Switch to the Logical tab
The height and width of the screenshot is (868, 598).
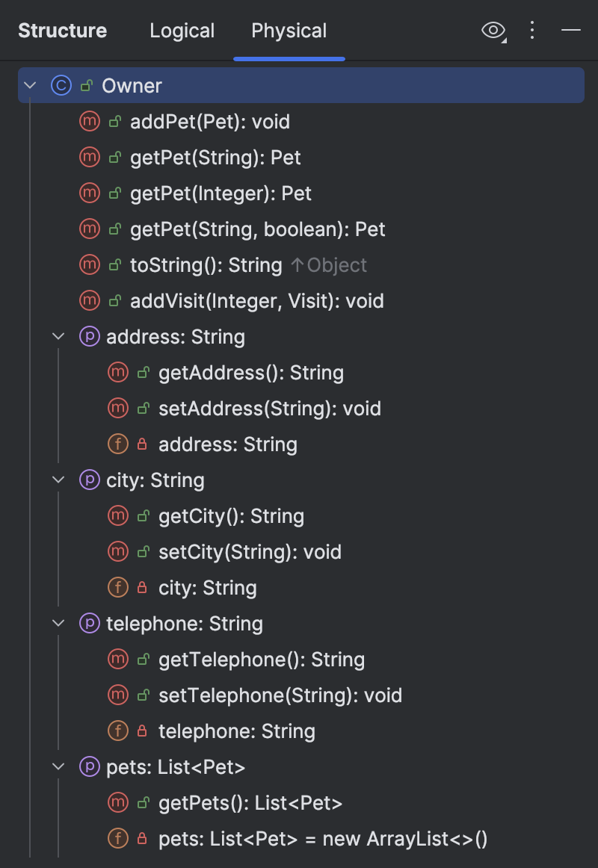click(182, 31)
